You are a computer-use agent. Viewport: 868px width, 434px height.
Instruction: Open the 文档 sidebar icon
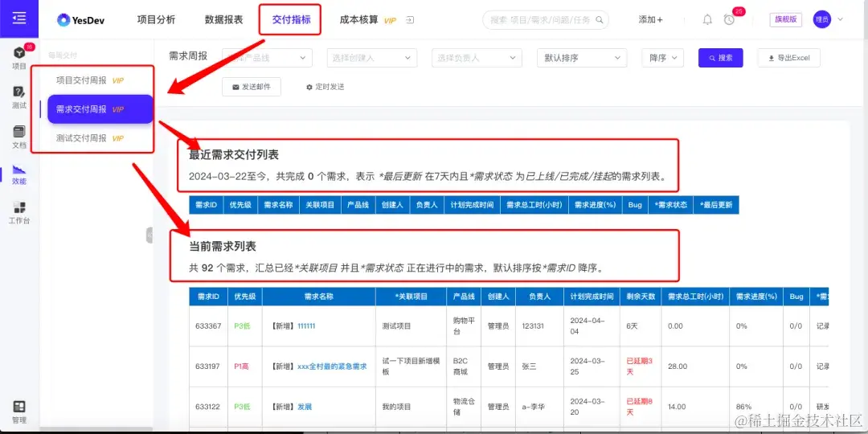pos(18,137)
